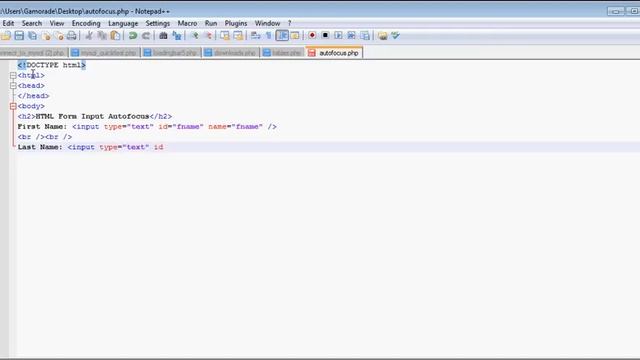Switch to the downloads.php tab
This screenshot has width=640, height=360.
[x=231, y=53]
